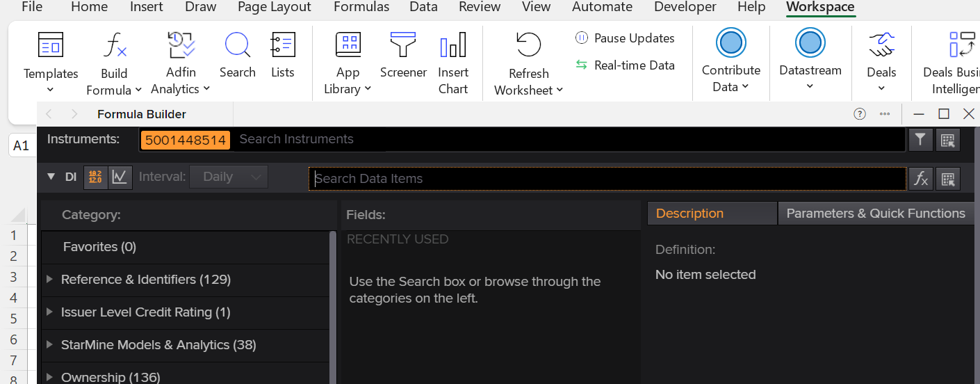Open Deals Business Intelligence icon

(963, 45)
